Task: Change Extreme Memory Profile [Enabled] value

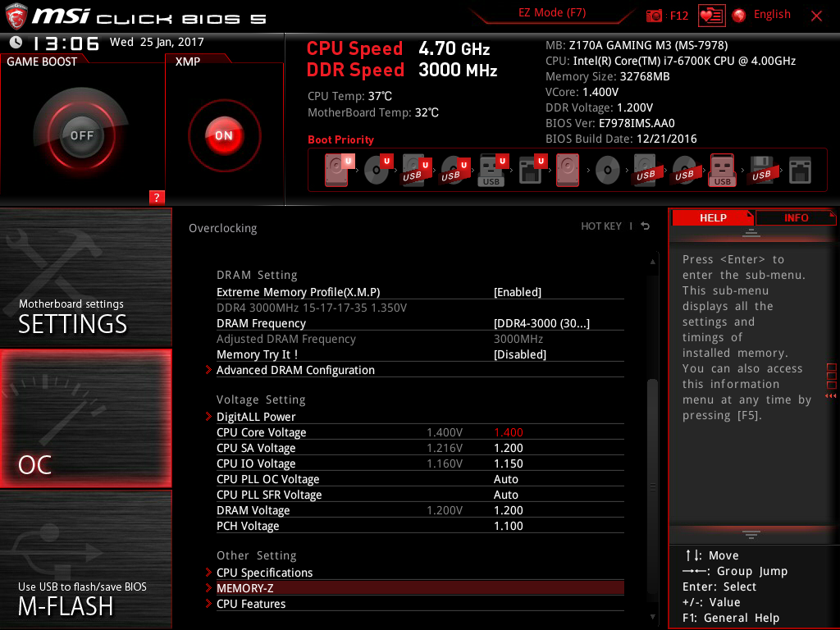Action: [x=517, y=292]
